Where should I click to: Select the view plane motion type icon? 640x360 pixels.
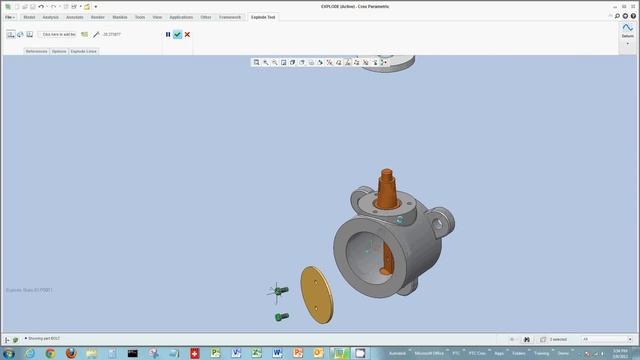pyautogui.click(x=29, y=34)
